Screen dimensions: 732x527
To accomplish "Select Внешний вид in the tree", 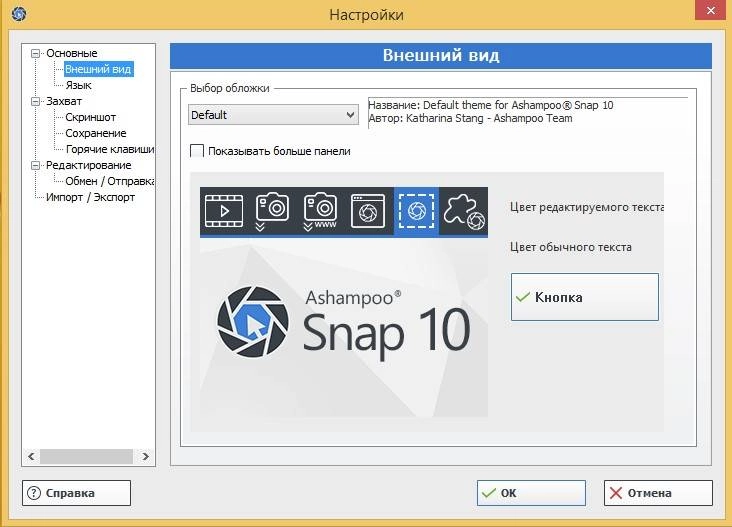I will pyautogui.click(x=98, y=69).
